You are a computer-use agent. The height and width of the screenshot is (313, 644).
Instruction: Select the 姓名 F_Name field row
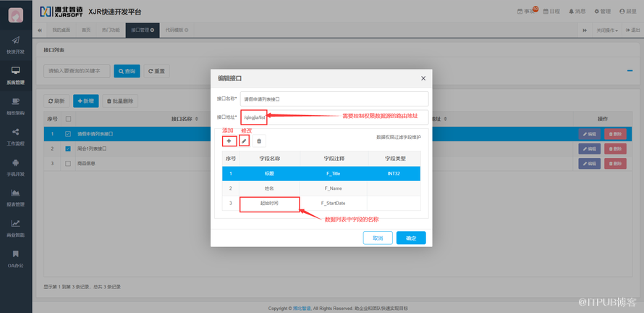[321, 188]
